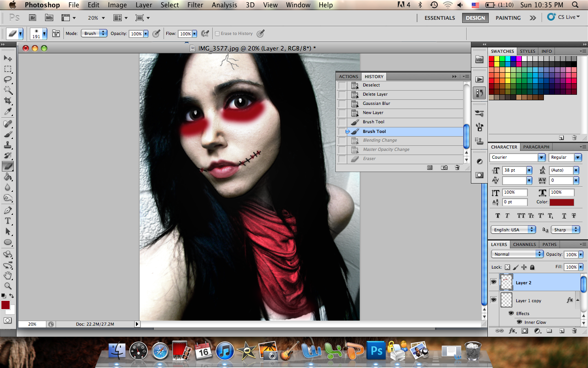Set history brush source for Gaussian Blur
The height and width of the screenshot is (368, 588).
coord(342,103)
